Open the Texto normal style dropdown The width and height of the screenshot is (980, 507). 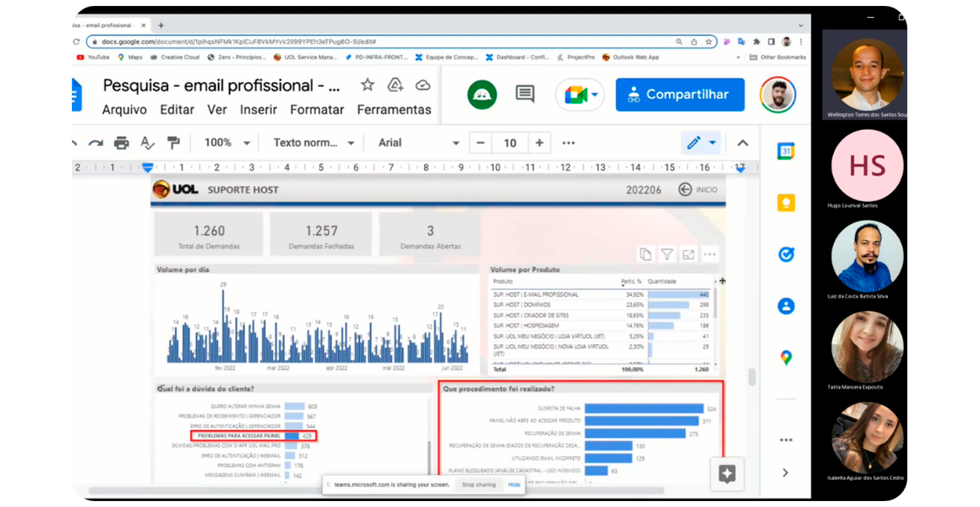point(313,143)
